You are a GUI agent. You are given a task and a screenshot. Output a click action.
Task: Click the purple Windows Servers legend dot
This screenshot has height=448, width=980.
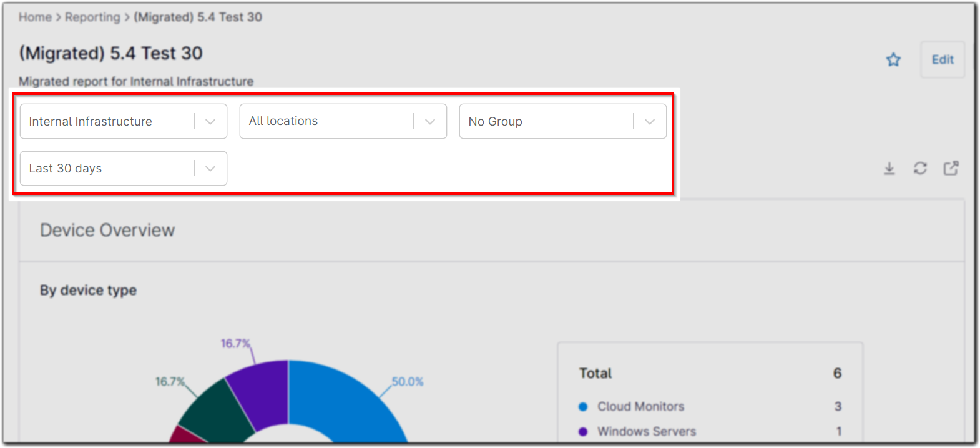[x=583, y=432]
